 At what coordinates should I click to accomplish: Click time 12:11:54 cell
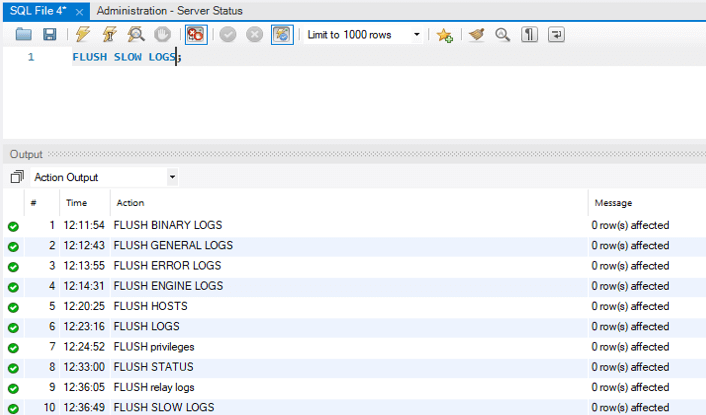coord(84,225)
